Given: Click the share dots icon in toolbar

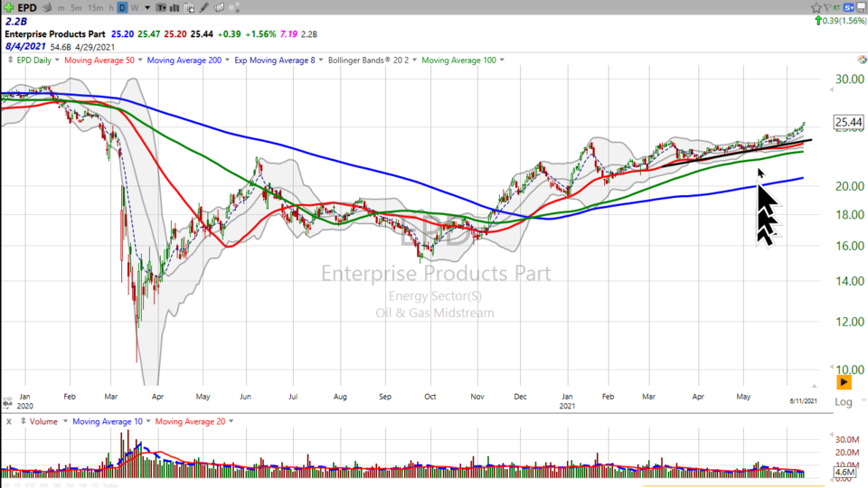Looking at the screenshot, I should (234, 7).
